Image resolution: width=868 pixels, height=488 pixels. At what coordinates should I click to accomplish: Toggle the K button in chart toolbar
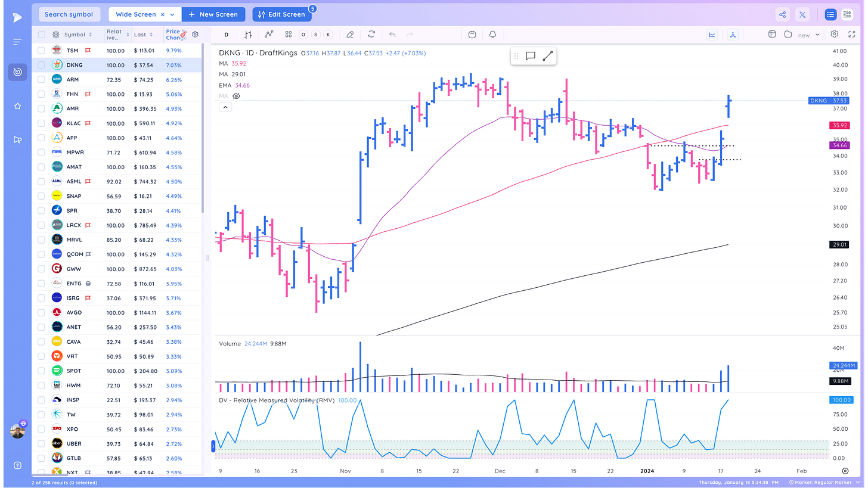pos(328,35)
